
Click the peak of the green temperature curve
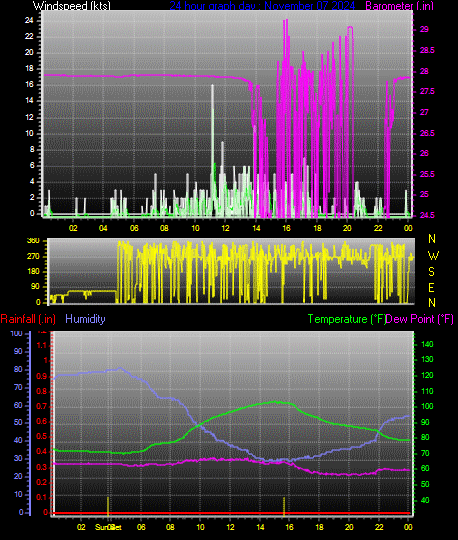[275, 402]
